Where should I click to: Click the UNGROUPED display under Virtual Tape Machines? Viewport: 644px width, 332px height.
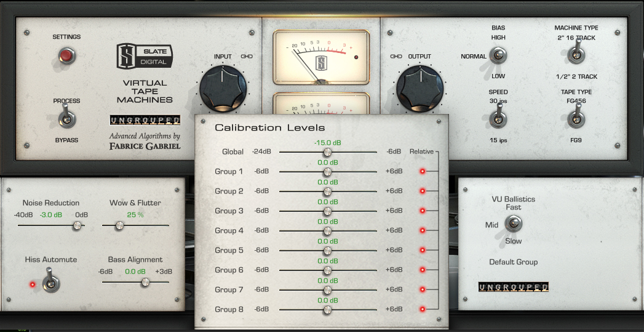pos(145,120)
